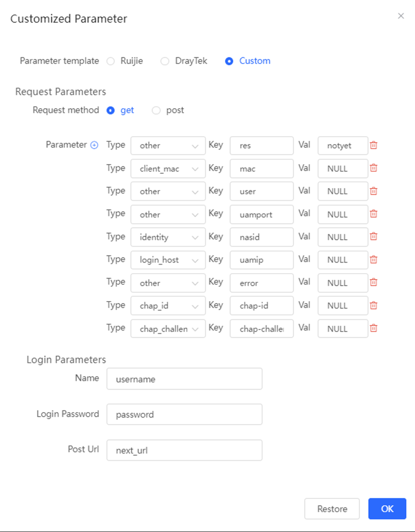This screenshot has width=415, height=532.
Task: Add a new parameter with plus icon
Action: coord(94,145)
